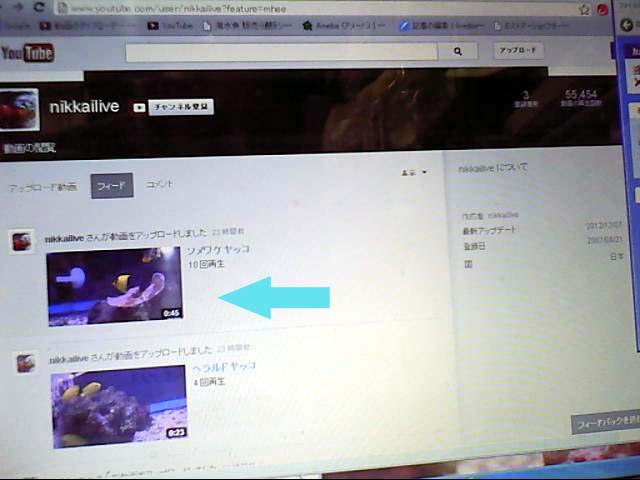Viewport: 640px width, 480px height.
Task: Open the ソメワケヤッコ video title link
Action: pyautogui.click(x=218, y=250)
